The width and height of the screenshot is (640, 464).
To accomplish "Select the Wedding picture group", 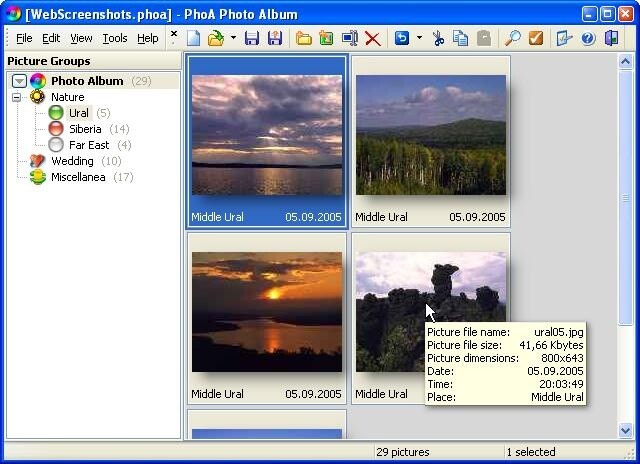I will pyautogui.click(x=72, y=161).
